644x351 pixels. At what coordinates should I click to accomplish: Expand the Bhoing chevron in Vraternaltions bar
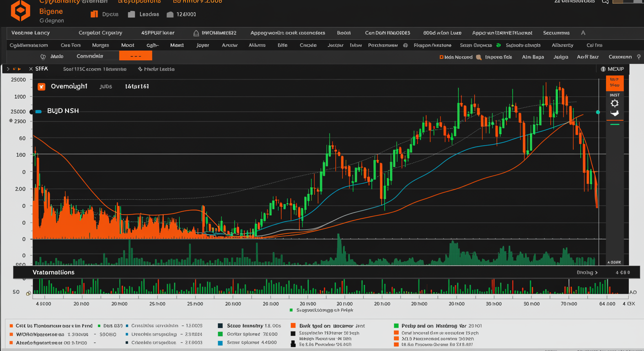point(596,272)
